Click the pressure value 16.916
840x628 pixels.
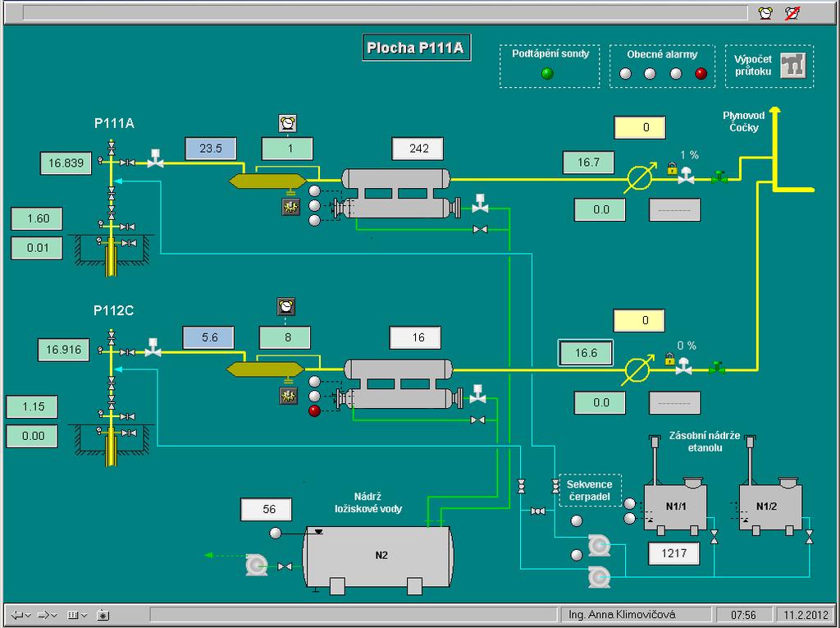[63, 351]
